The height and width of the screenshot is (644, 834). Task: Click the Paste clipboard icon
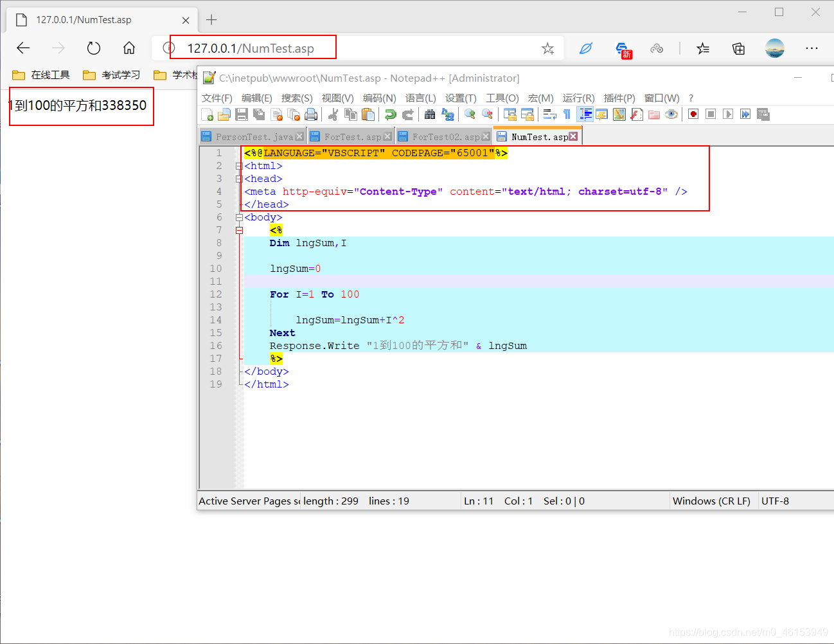(368, 114)
